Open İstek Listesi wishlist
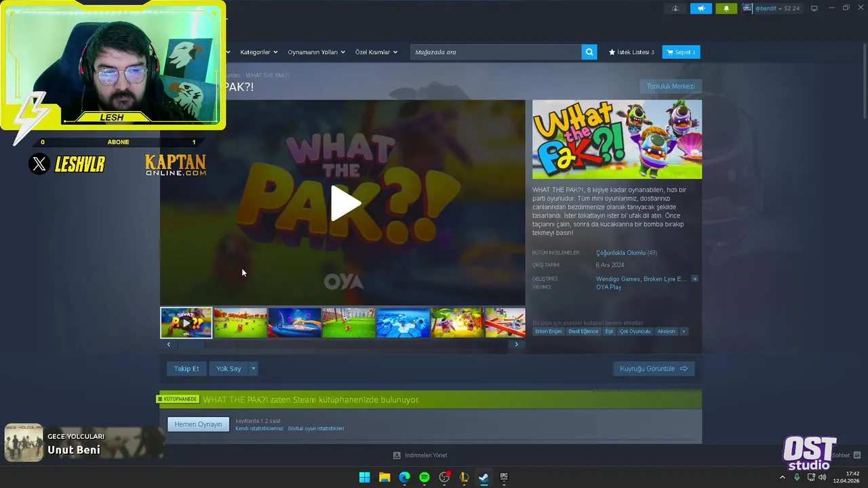This screenshot has height=488, width=868. point(631,52)
